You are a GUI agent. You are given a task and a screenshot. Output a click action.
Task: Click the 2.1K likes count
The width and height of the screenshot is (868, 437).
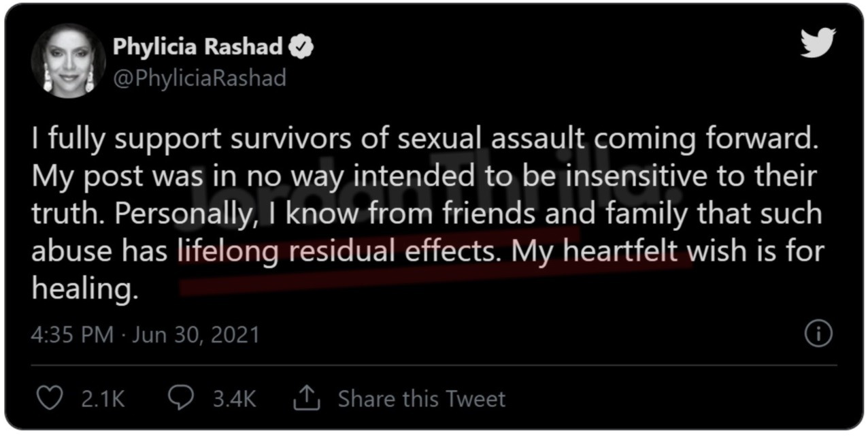coord(103,399)
